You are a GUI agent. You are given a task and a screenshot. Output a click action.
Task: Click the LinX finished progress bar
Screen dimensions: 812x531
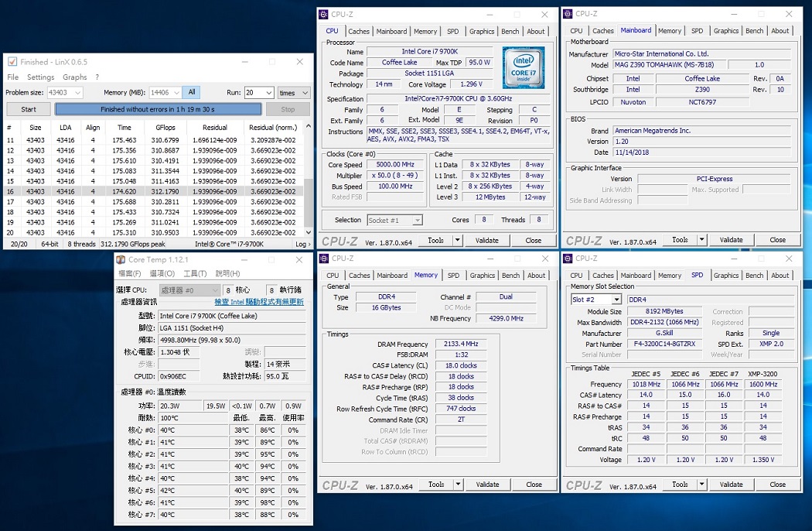158,109
